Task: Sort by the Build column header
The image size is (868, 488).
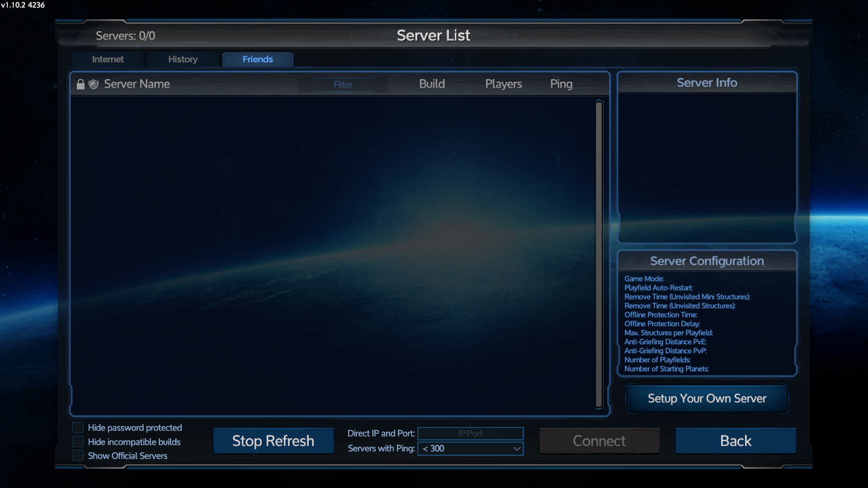Action: pos(432,84)
